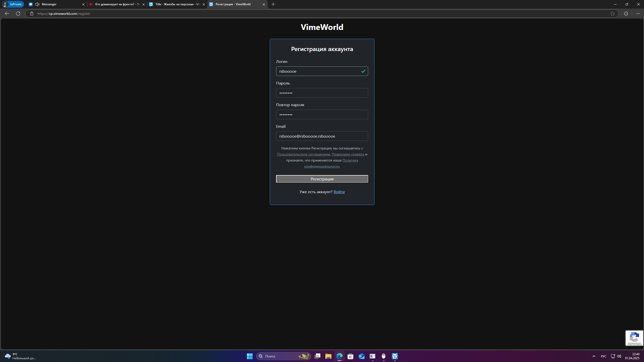Open Outlook from the taskbar
Viewport: 644px width, 362px height.
pyautogui.click(x=361, y=356)
